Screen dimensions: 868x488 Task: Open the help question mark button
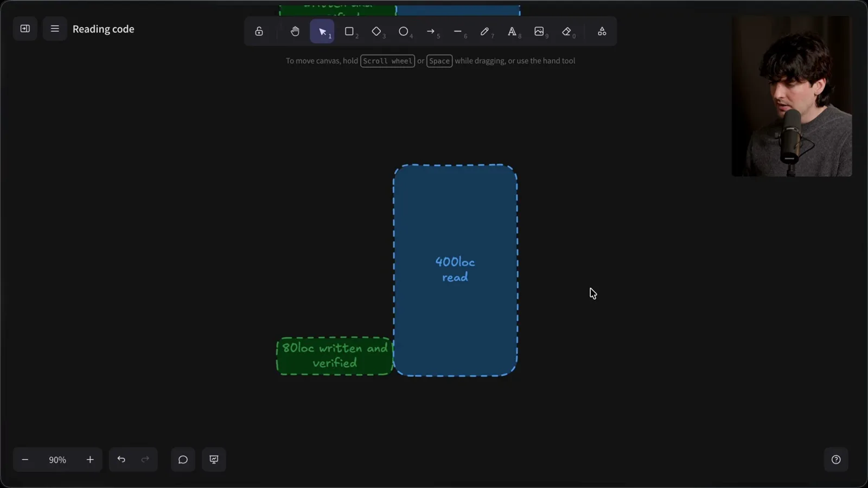(x=836, y=460)
